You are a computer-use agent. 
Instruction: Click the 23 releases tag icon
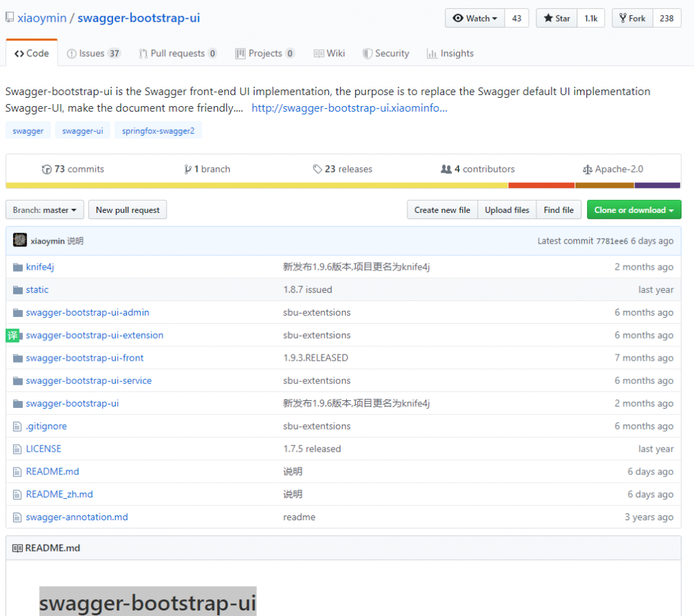click(317, 169)
